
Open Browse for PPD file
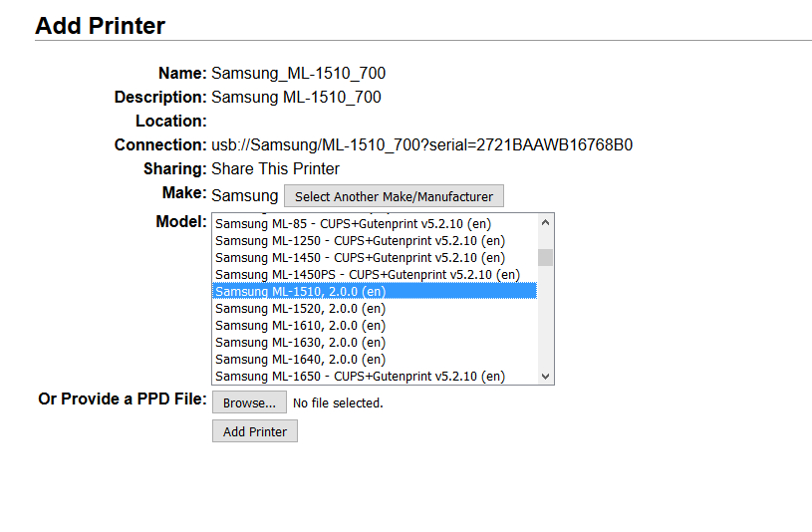click(x=249, y=402)
